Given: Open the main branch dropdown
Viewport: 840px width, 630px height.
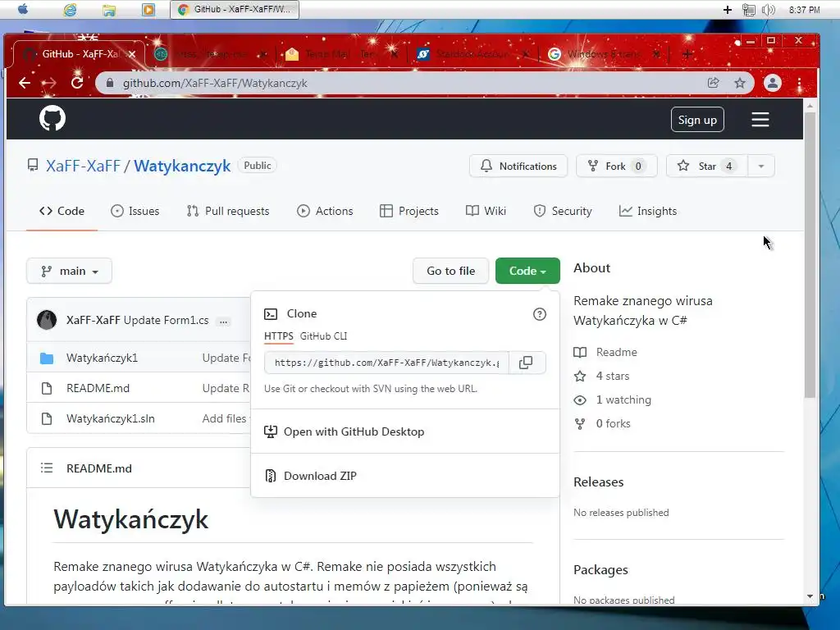Looking at the screenshot, I should pos(69,271).
